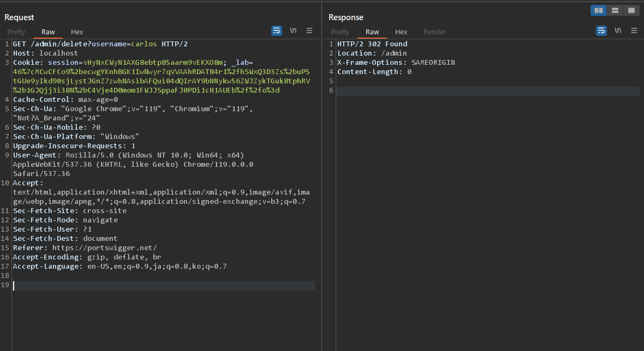Place cursor on empty response line 6
The height and width of the screenshot is (351, 644).
488,90
